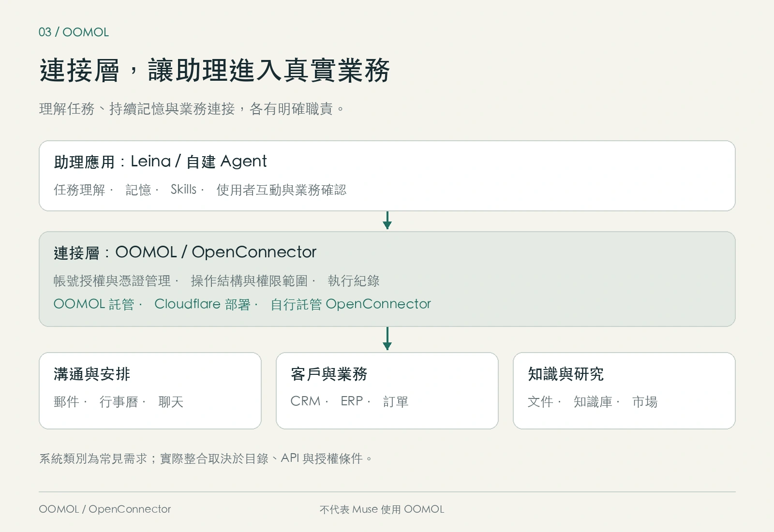Select the card title 助理應用：Leina / 自建 Agent
Viewport: 774px width, 532px height.
point(160,162)
